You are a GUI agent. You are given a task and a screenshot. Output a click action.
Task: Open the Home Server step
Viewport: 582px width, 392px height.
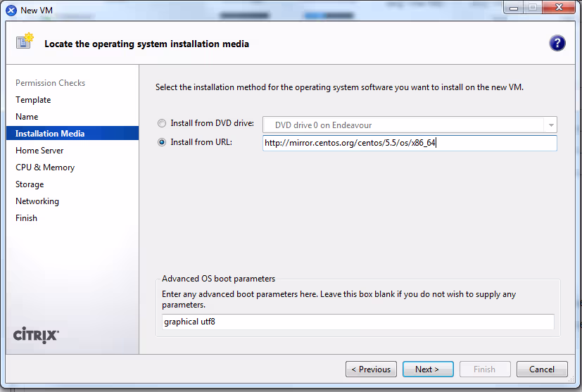pos(39,151)
